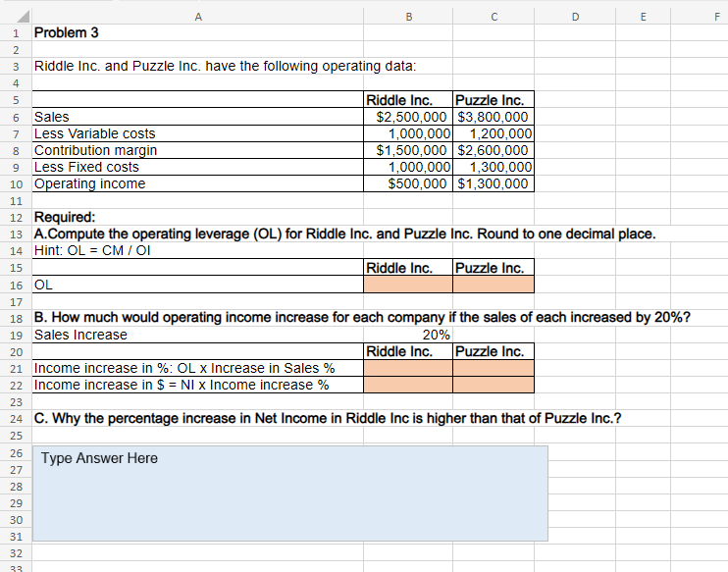Click 'Contribution margin' label
Screen dimensions: 728x572
point(95,150)
